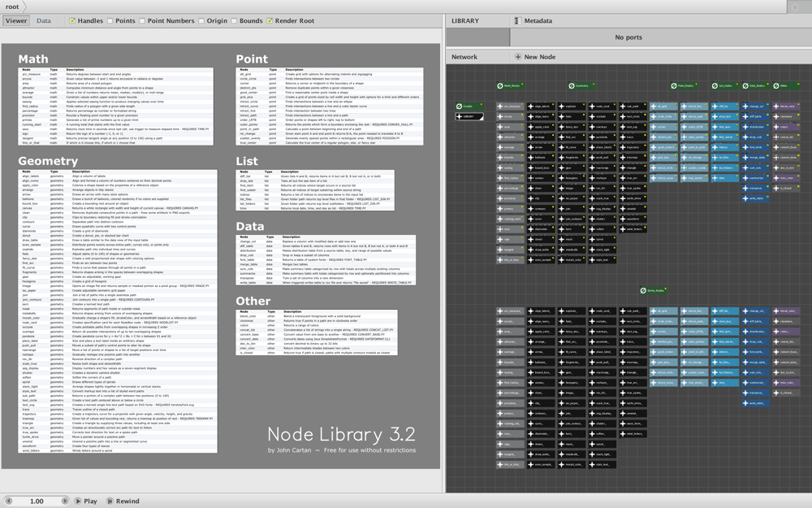
Task: Click the root breadcrumb item
Action: tap(12, 7)
